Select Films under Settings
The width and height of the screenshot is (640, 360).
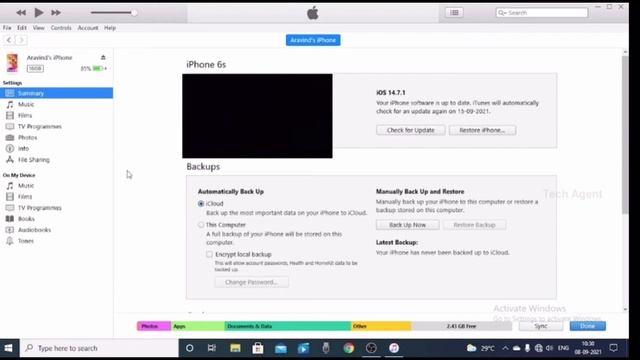point(56,116)
